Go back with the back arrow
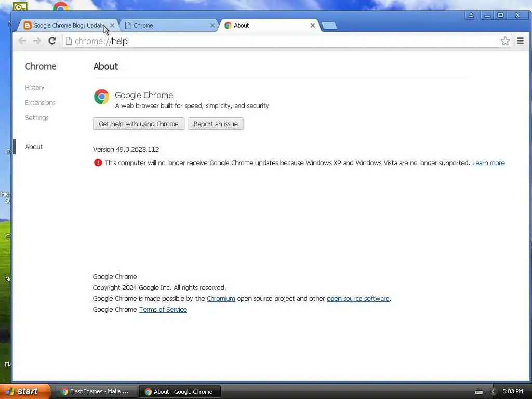This screenshot has width=532, height=399. click(22, 41)
